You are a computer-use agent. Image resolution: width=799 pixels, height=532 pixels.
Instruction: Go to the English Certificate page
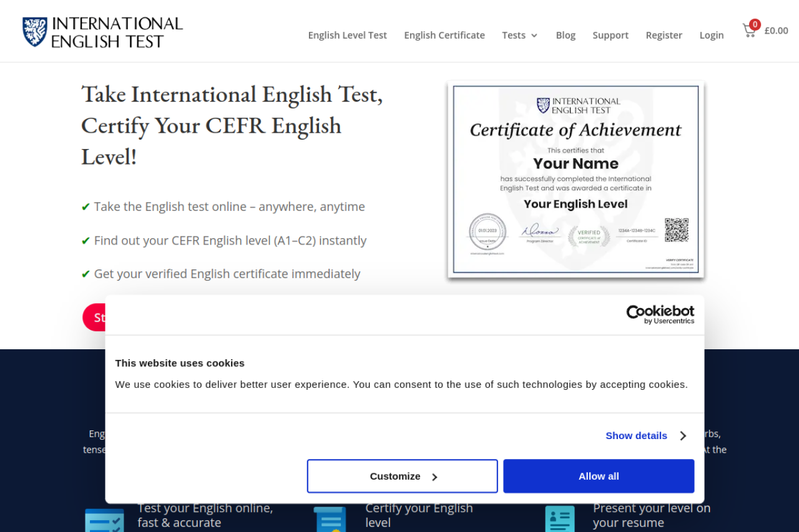click(x=444, y=36)
